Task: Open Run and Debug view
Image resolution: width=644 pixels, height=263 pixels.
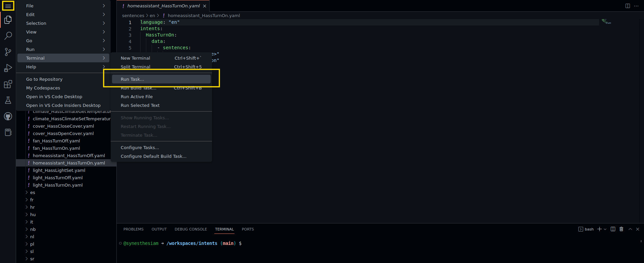Action: [x=8, y=68]
